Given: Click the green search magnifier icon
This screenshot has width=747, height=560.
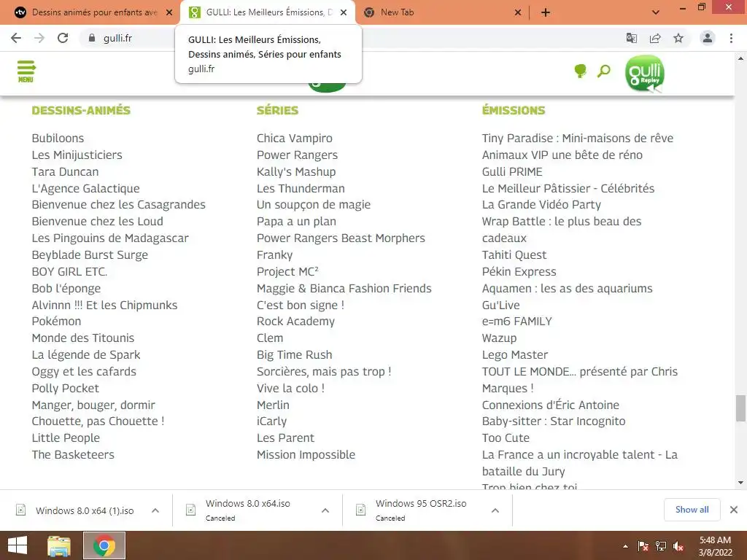Looking at the screenshot, I should click(x=603, y=71).
